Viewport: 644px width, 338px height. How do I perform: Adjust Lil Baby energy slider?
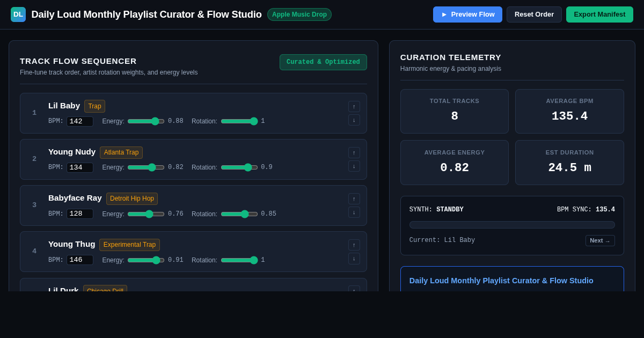pyautogui.click(x=146, y=121)
